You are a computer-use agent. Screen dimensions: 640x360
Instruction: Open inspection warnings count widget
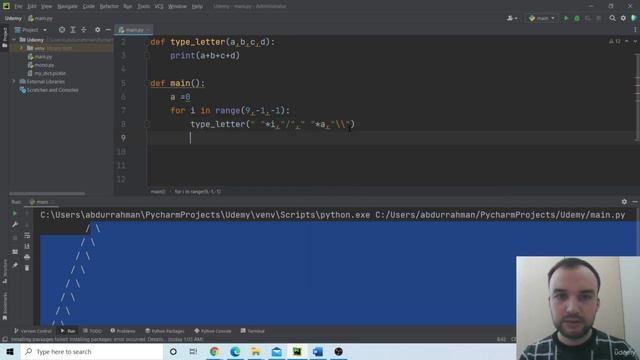click(x=615, y=41)
